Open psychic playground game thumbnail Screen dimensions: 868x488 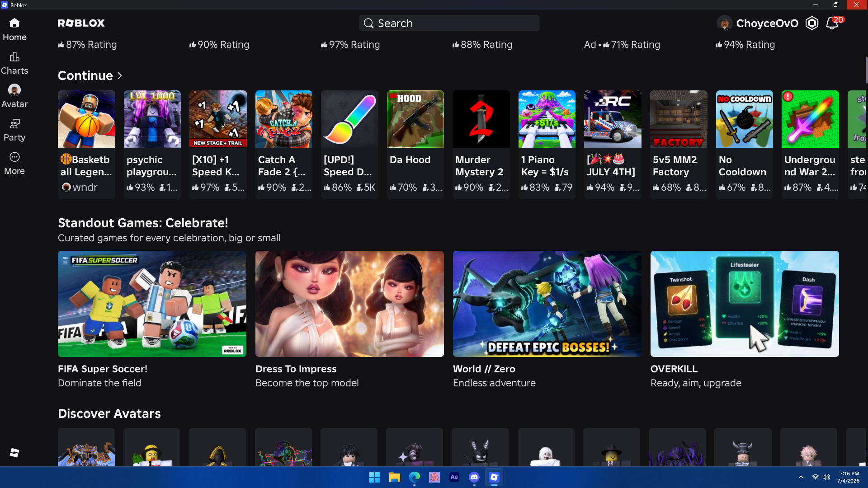pyautogui.click(x=152, y=119)
